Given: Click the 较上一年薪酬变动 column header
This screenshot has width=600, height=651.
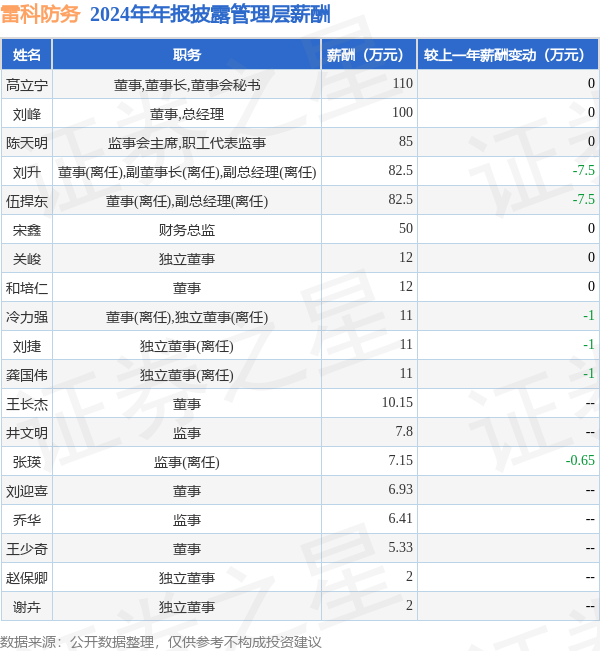Looking at the screenshot, I should tap(508, 54).
